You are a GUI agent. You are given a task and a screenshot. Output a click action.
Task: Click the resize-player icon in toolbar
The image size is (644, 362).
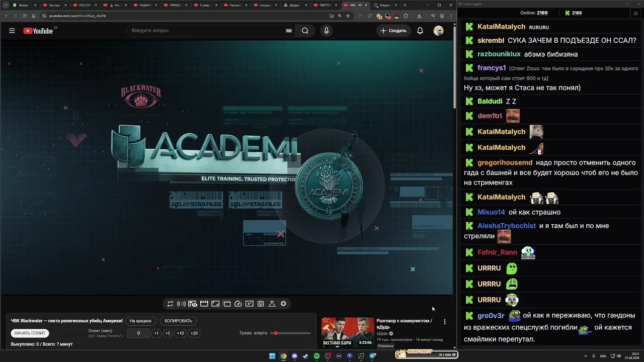click(215, 304)
